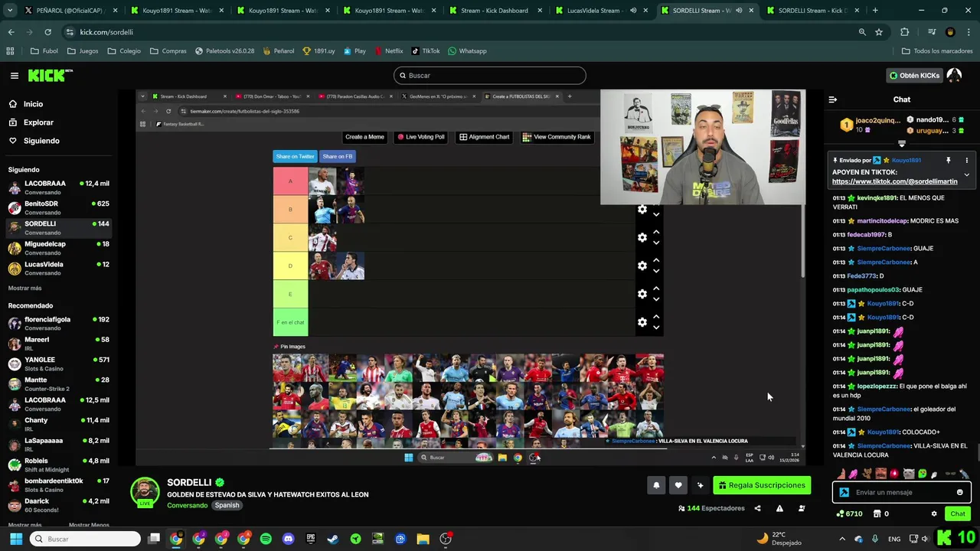Open File Explorer from the taskbar
The height and width of the screenshot is (551, 980).
[423, 539]
